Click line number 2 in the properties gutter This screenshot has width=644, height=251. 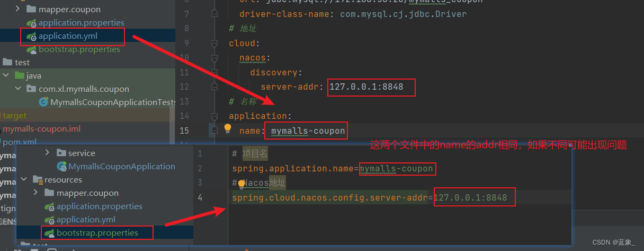[200, 169]
